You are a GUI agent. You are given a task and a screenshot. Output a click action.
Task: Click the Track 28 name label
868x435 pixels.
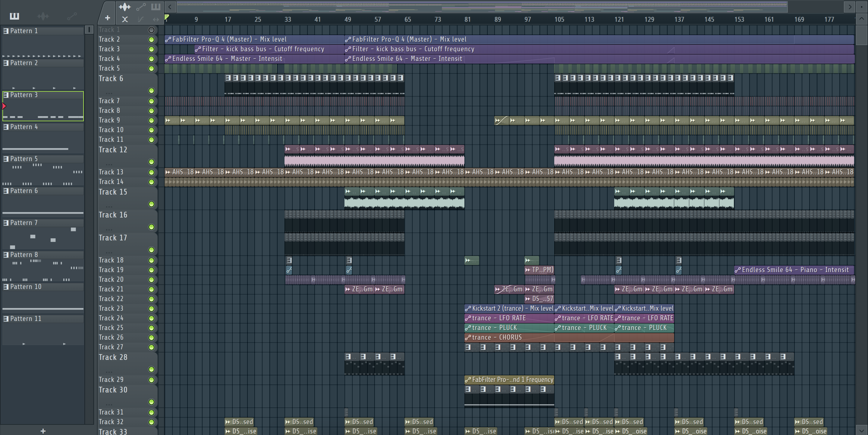tap(113, 357)
